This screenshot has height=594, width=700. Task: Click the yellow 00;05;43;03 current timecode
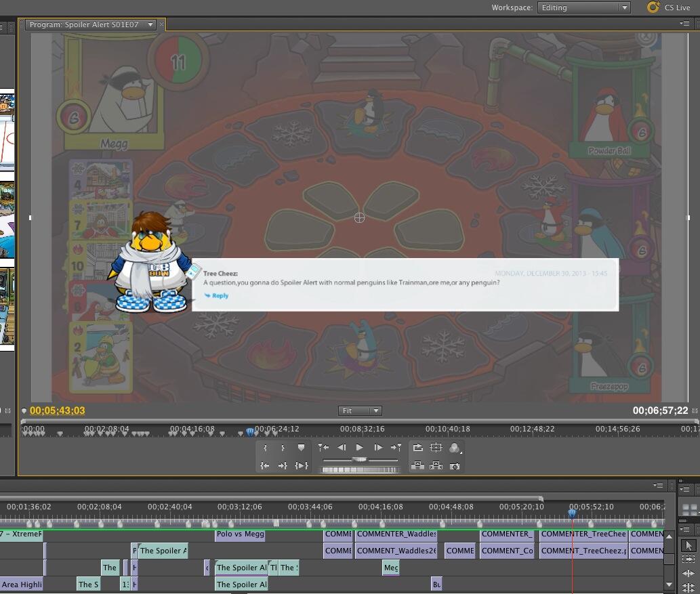[57, 410]
